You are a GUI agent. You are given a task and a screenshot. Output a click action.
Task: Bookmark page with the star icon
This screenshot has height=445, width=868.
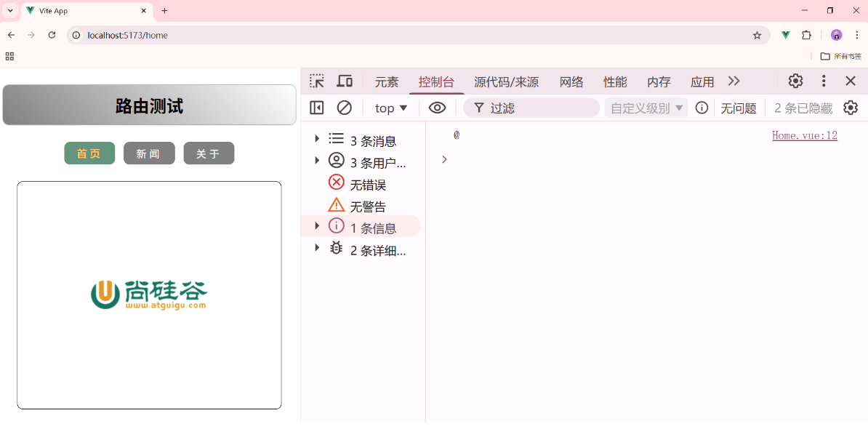tap(758, 36)
